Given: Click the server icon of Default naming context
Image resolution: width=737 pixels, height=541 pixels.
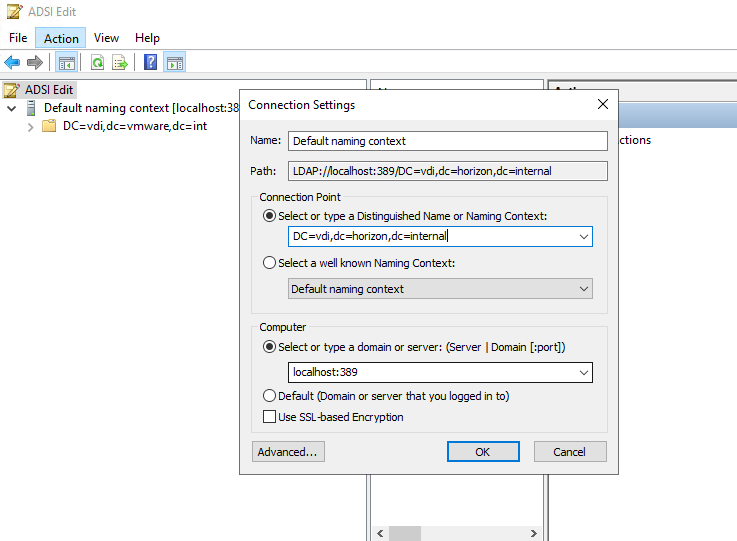Looking at the screenshot, I should point(31,108).
